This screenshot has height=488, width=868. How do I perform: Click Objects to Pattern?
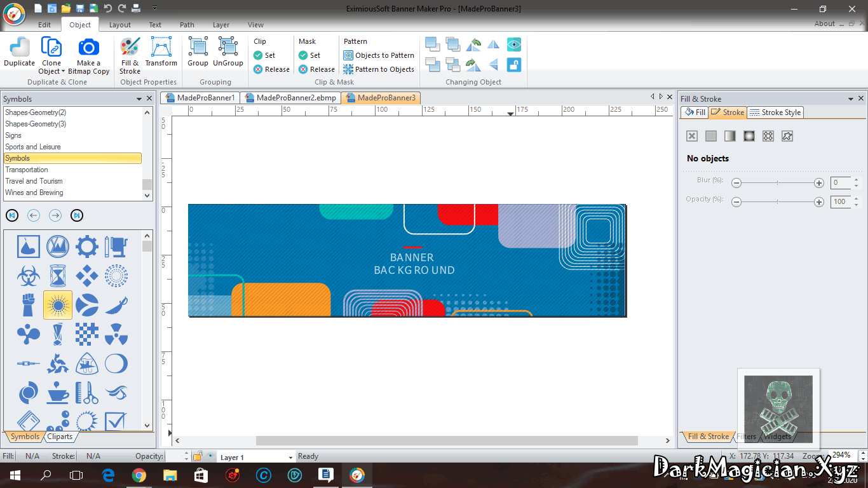[x=379, y=55]
